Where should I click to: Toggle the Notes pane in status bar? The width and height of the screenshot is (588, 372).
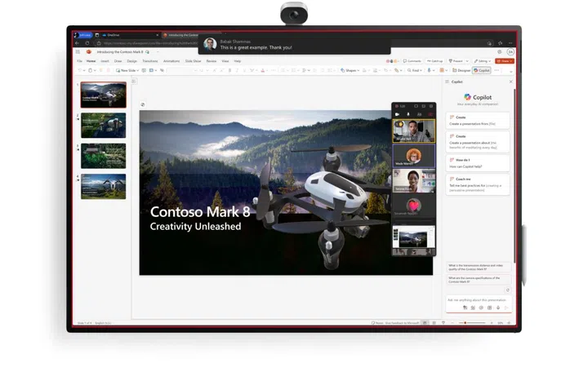pyautogui.click(x=377, y=322)
